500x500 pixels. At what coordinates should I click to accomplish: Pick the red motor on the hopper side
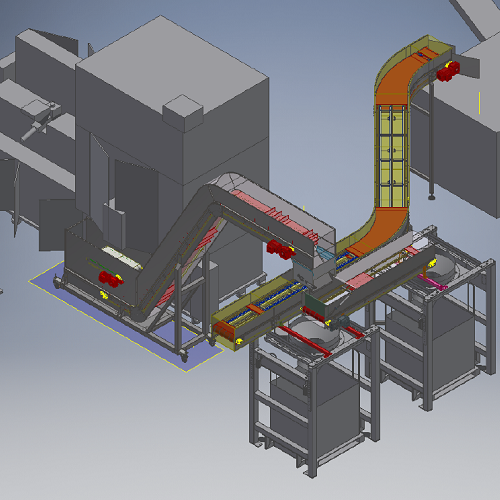pos(111,279)
